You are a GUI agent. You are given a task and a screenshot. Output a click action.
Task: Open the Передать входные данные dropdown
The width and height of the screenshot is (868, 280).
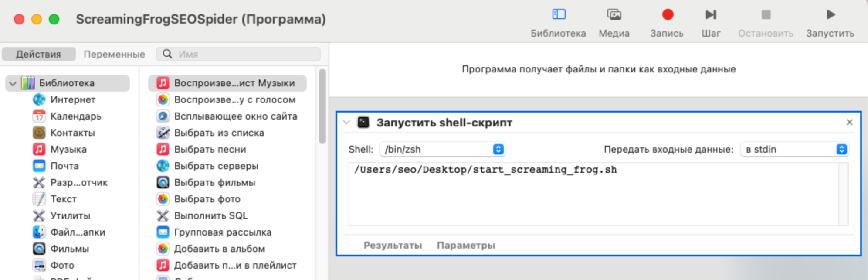795,150
